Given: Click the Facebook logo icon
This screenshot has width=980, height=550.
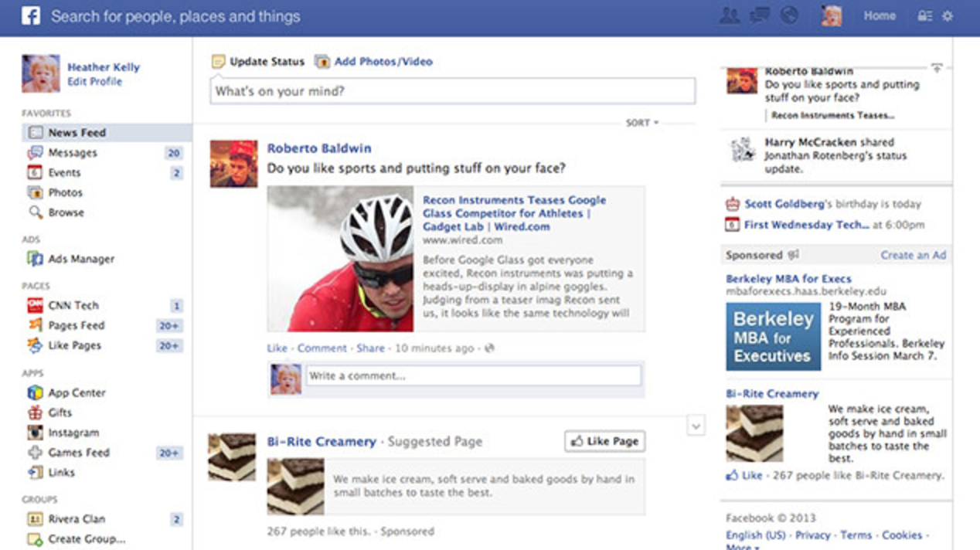Looking at the screenshot, I should coord(31,15).
